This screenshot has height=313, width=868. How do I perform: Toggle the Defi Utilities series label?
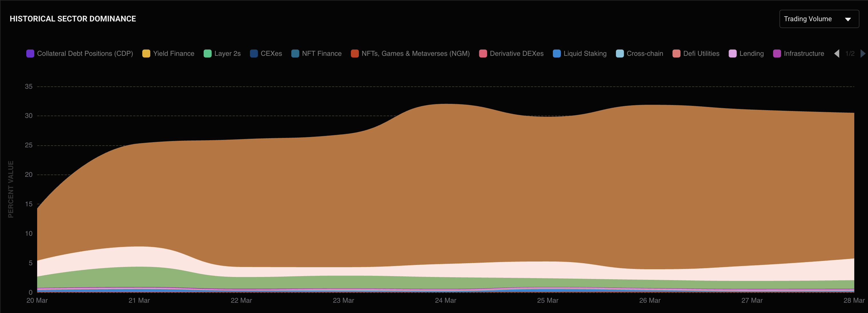pos(701,54)
